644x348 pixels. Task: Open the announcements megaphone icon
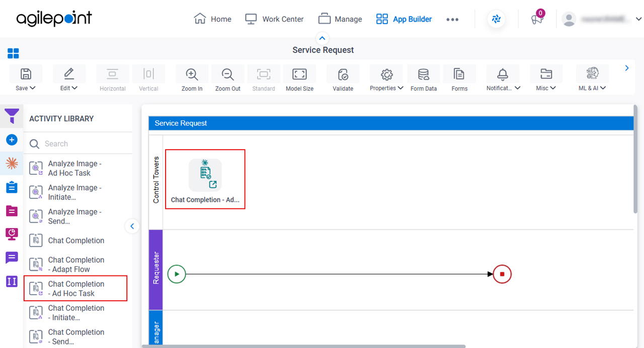[537, 19]
